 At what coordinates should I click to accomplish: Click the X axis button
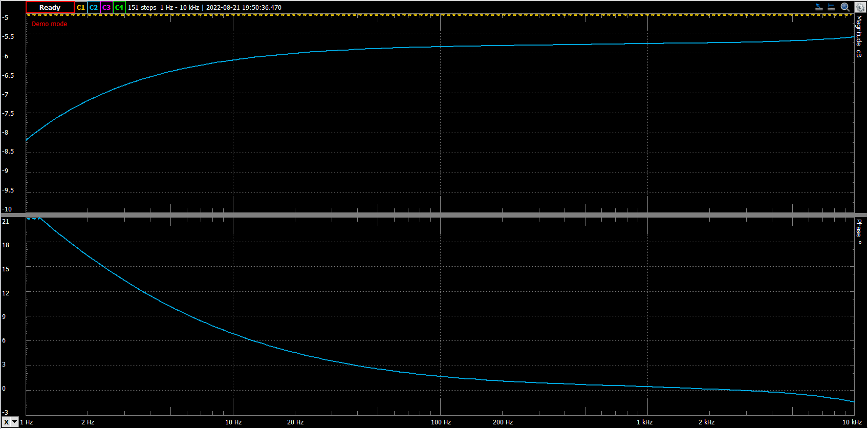pyautogui.click(x=6, y=422)
